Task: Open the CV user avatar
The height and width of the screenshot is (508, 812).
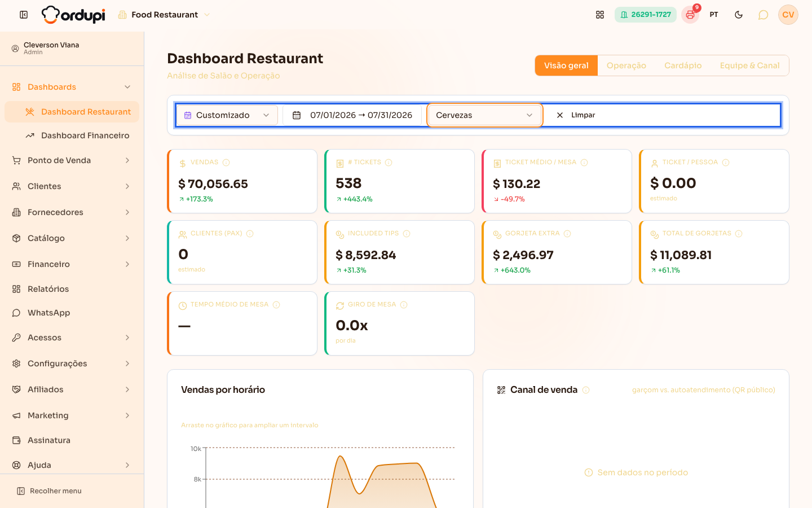Action: (x=788, y=15)
